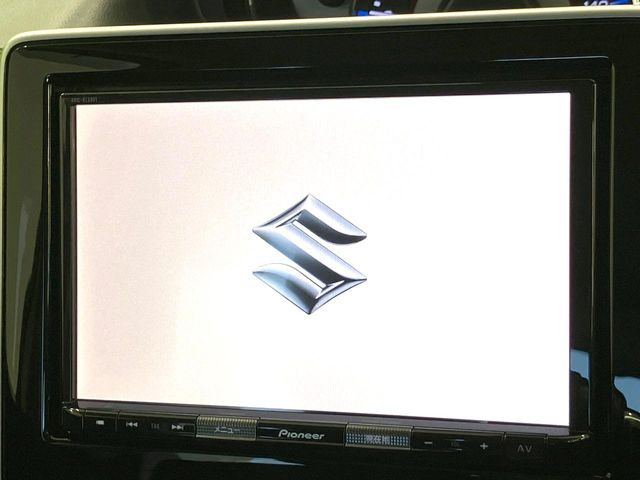This screenshot has height=480, width=640.
Task: Tap the previous track button
Action: (131, 424)
